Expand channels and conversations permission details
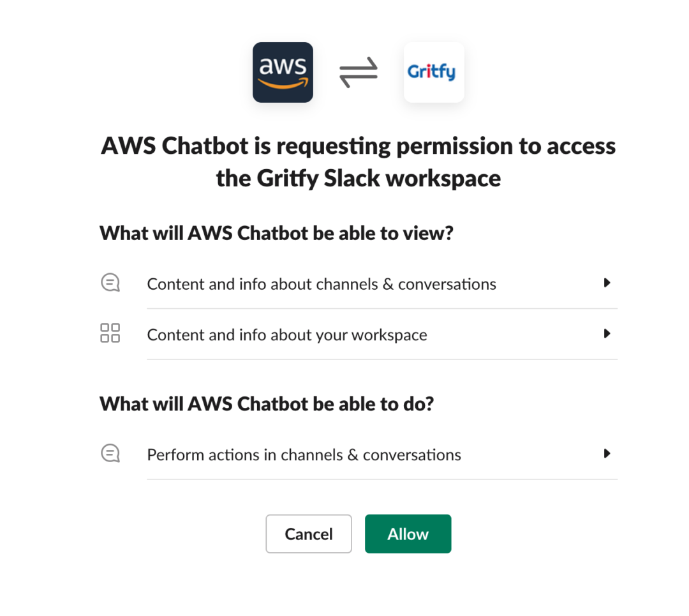 point(607,283)
